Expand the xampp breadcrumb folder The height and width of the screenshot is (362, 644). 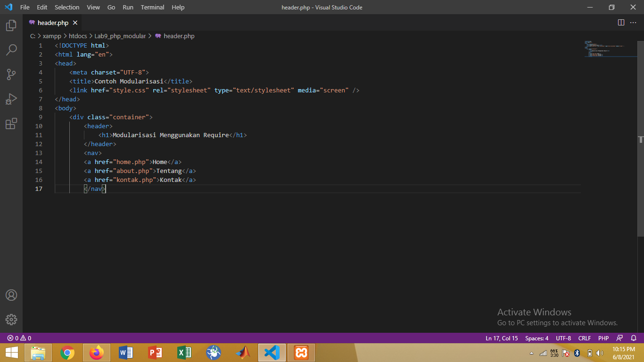pyautogui.click(x=52, y=36)
